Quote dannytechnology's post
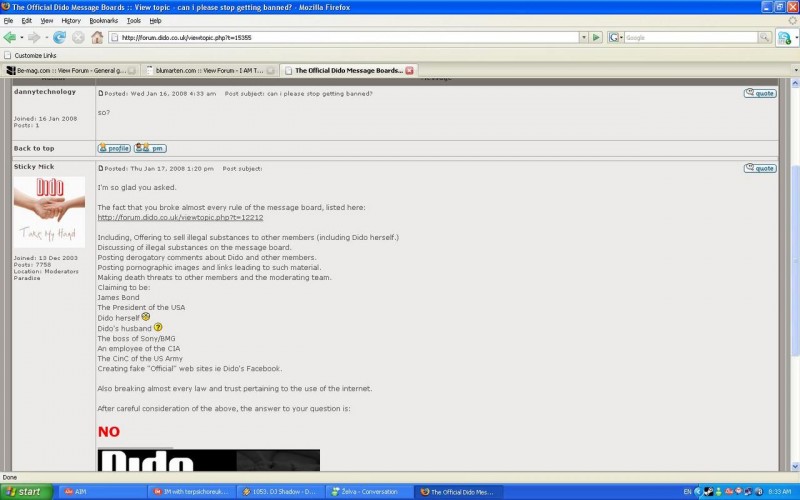Screen dimensions: 800x500 760,93
